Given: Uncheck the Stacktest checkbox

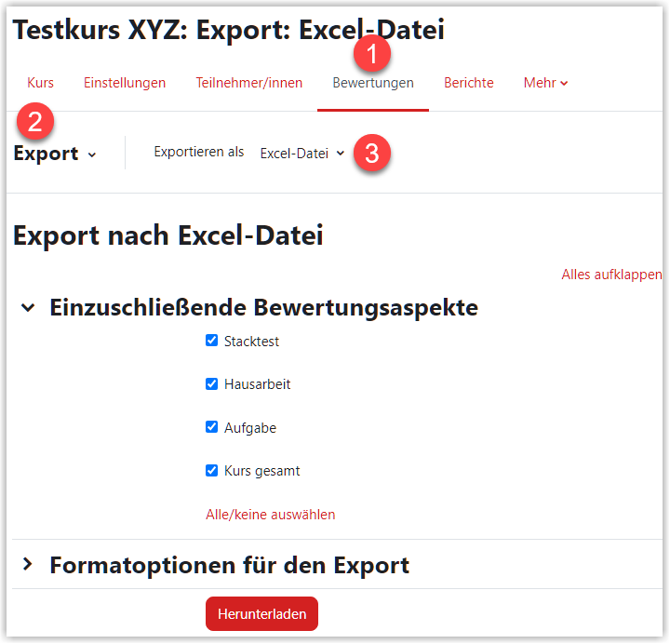Looking at the screenshot, I should tap(211, 341).
